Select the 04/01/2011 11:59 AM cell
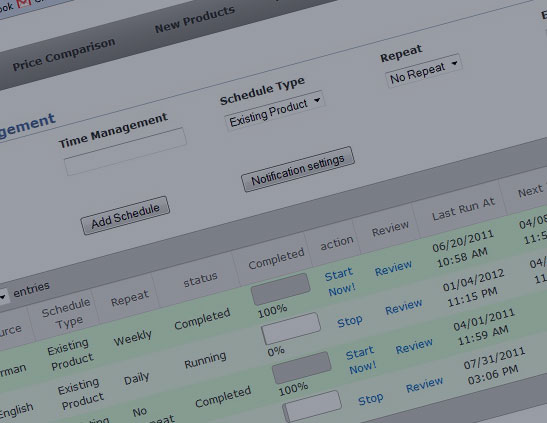This screenshot has height=423, width=547. tap(484, 327)
